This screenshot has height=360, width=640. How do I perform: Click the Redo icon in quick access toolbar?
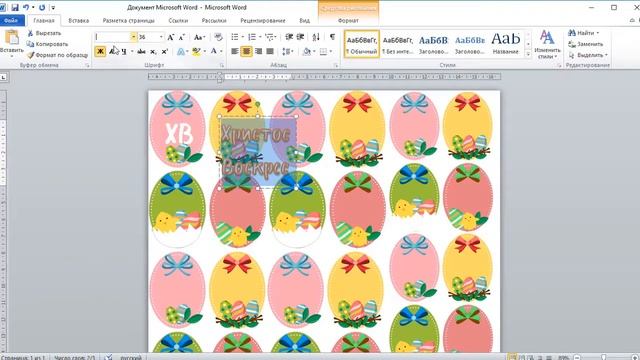42,7
